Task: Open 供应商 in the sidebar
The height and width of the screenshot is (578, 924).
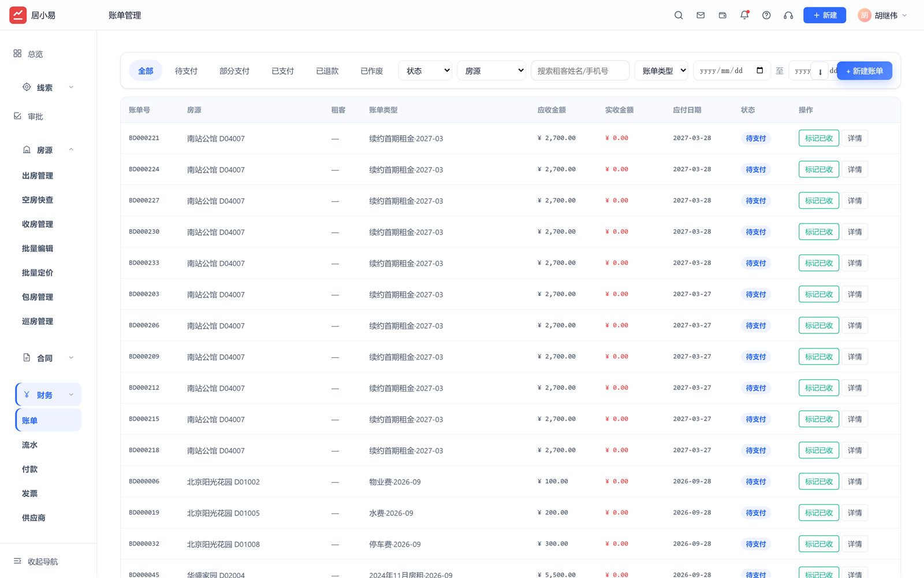Action: tap(33, 518)
